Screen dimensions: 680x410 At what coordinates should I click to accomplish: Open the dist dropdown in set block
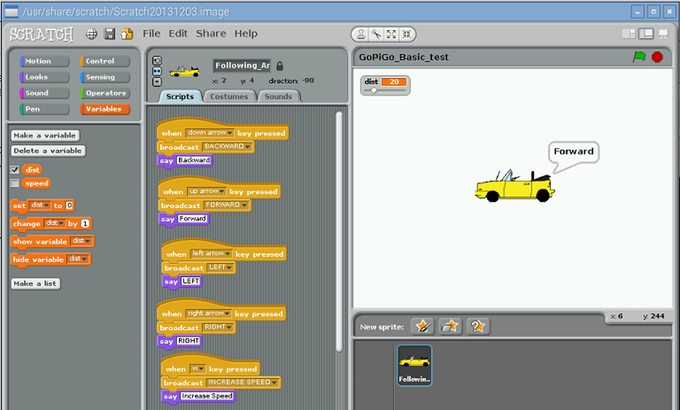[39, 205]
